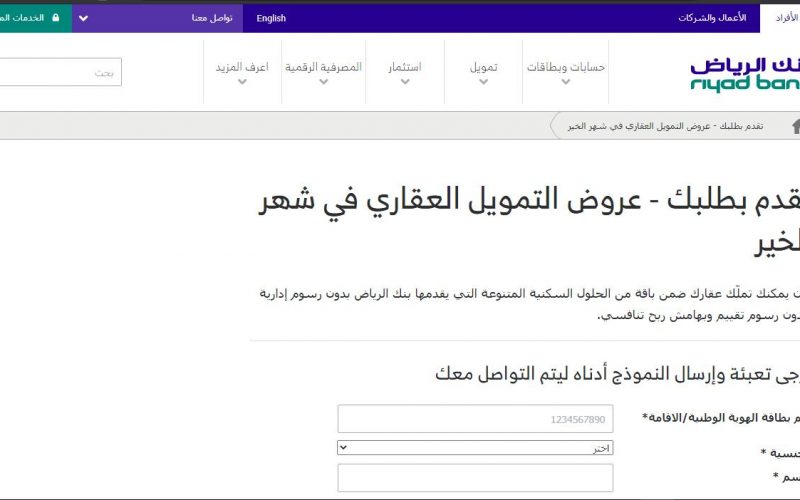This screenshot has width=800, height=500.
Task: Open the استثمار investment menu
Action: pos(405,67)
